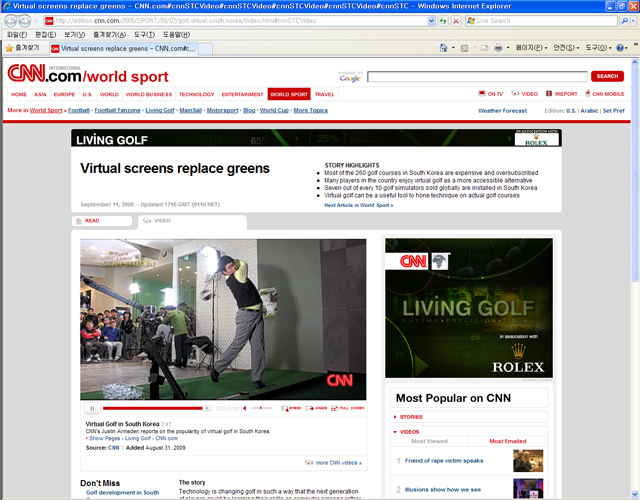Click the IE back navigation button
Image resolution: width=640 pixels, height=500 pixels.
click(11, 20)
